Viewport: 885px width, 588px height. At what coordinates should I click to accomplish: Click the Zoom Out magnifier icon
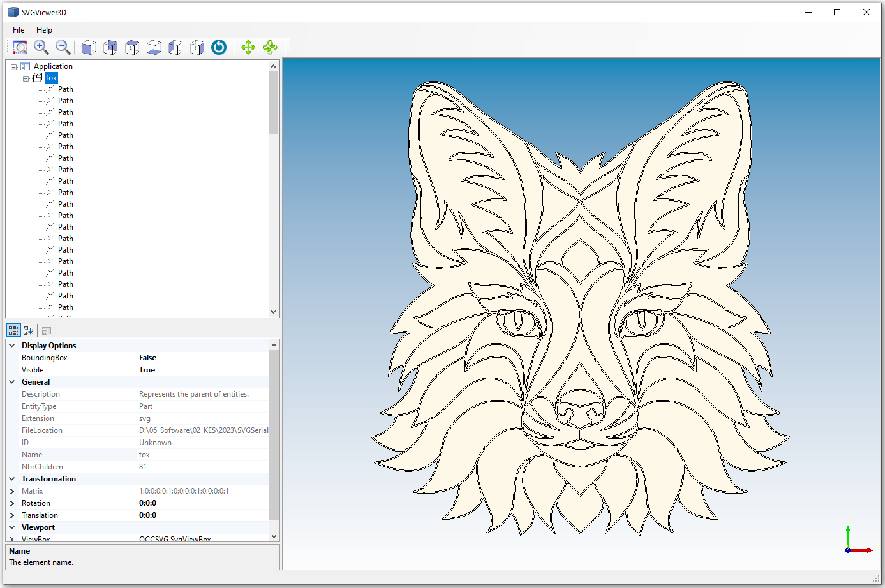click(x=63, y=47)
